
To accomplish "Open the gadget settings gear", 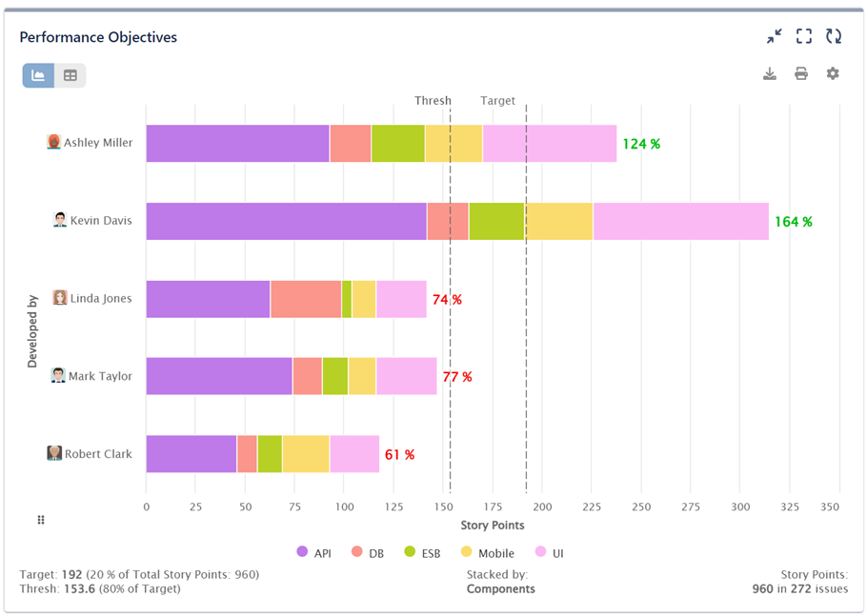I will coord(833,73).
